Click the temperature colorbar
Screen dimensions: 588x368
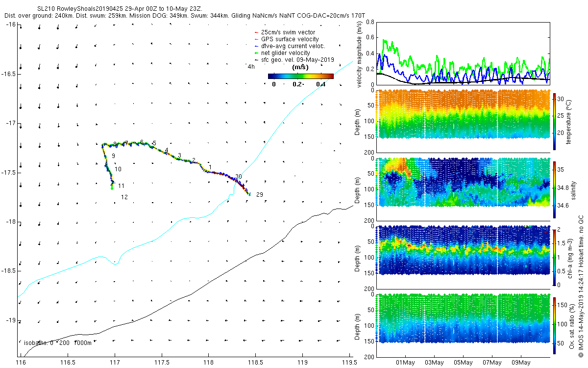(x=555, y=121)
